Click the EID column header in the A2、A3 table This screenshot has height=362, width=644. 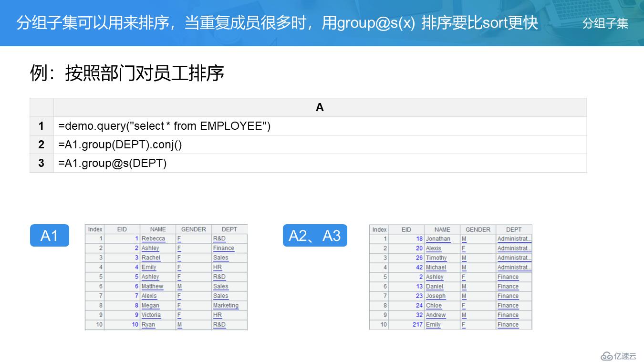point(406,229)
